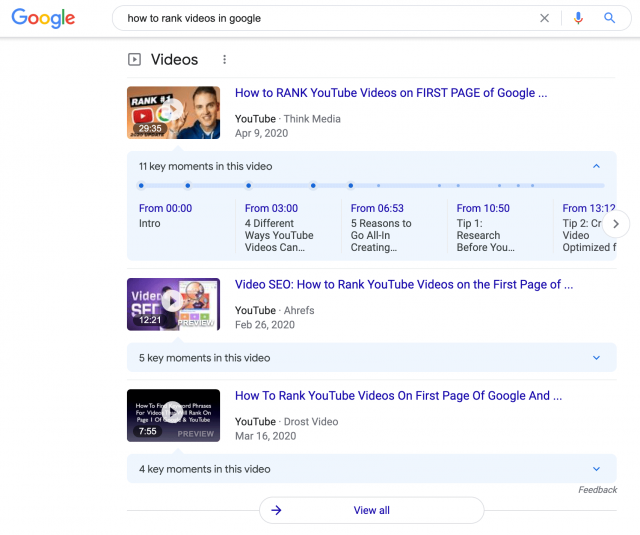Click the View all button

click(x=371, y=510)
